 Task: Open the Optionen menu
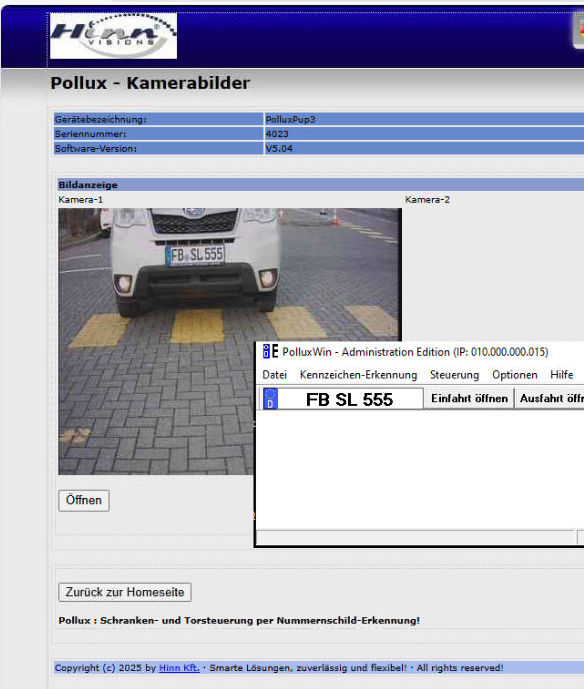(515, 375)
